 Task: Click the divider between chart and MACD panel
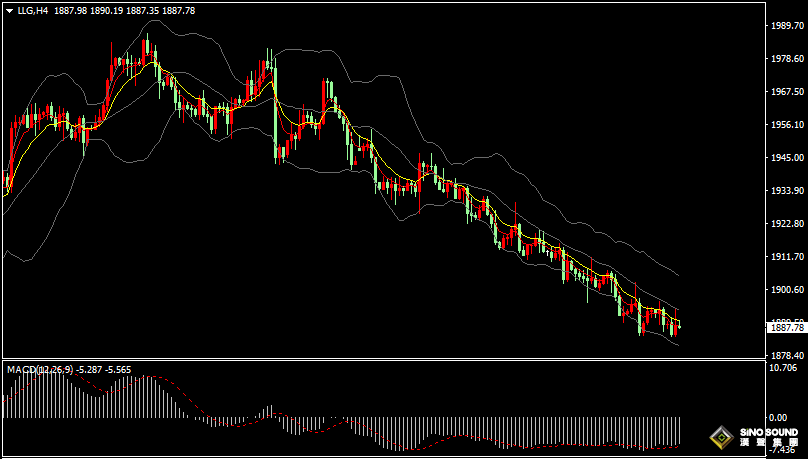coord(380,360)
